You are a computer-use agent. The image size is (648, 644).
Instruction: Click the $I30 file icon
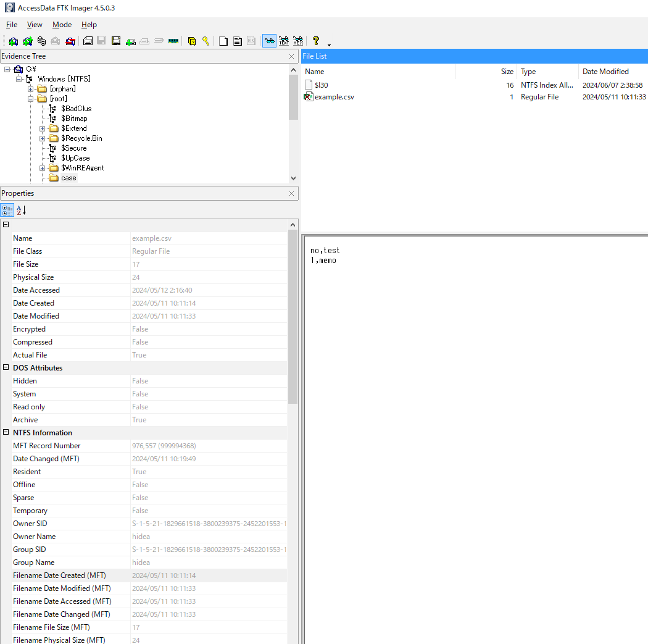309,85
